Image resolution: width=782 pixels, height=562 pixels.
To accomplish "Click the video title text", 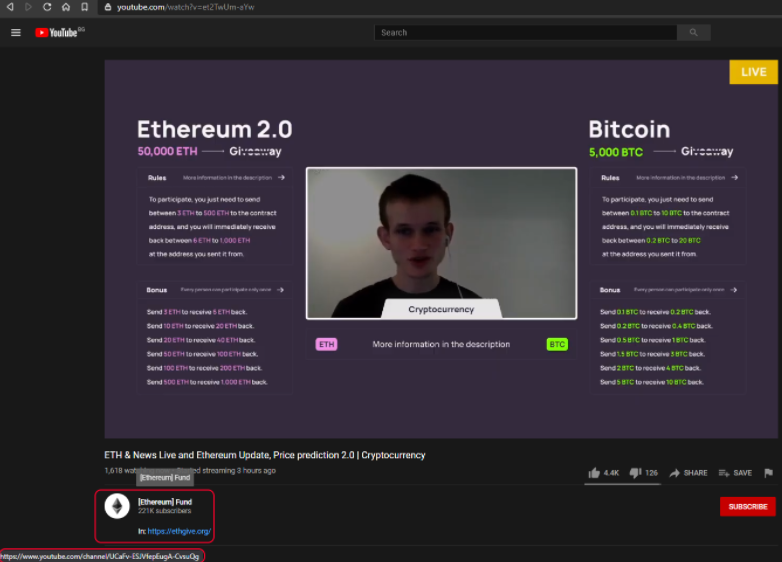I will pos(265,455).
